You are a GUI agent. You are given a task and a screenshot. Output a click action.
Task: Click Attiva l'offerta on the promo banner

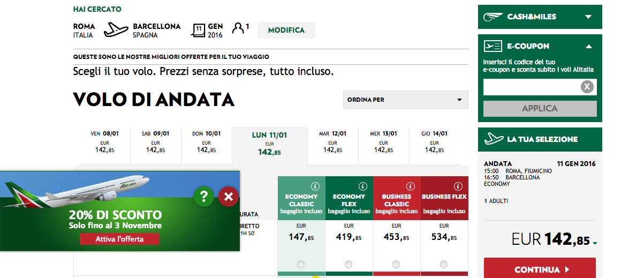point(119,239)
